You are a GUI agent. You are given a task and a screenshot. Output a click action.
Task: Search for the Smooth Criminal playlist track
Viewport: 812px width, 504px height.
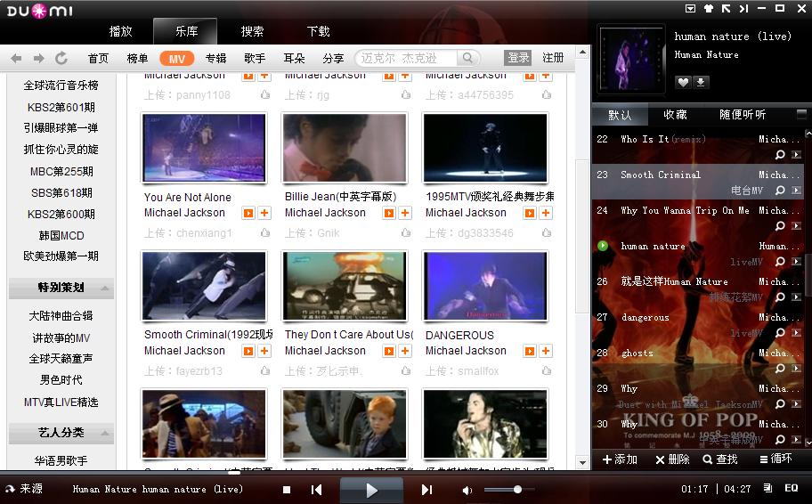tap(780, 190)
